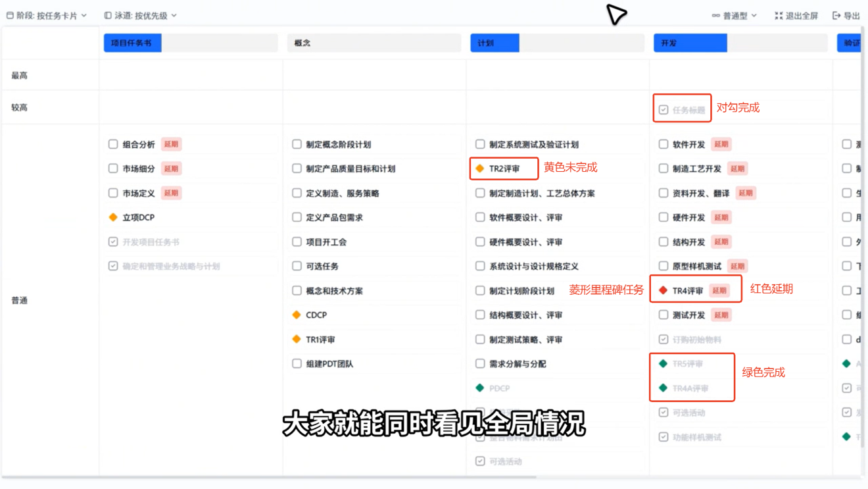The width and height of the screenshot is (868, 489).
Task: Open the 制定测试策略、评审 task
Action: 526,339
